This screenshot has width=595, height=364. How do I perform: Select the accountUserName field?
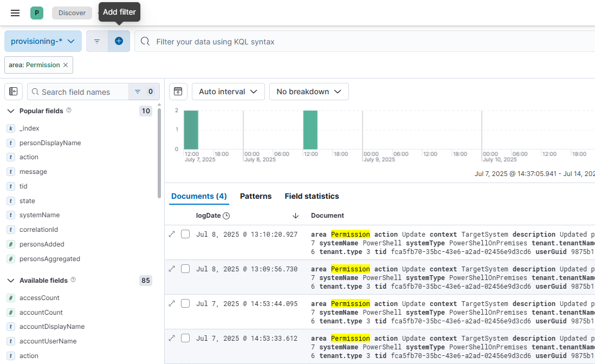[x=48, y=341]
